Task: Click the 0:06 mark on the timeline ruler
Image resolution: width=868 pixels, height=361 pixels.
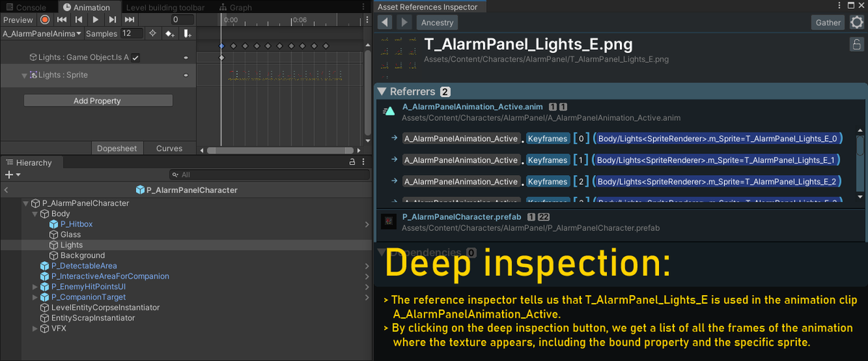Action: pyautogui.click(x=300, y=20)
